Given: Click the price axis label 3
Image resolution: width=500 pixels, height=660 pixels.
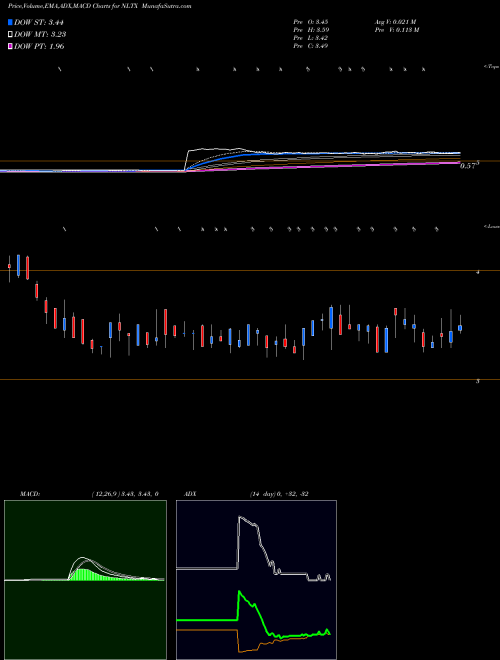Looking at the screenshot, I should pos(477,381).
